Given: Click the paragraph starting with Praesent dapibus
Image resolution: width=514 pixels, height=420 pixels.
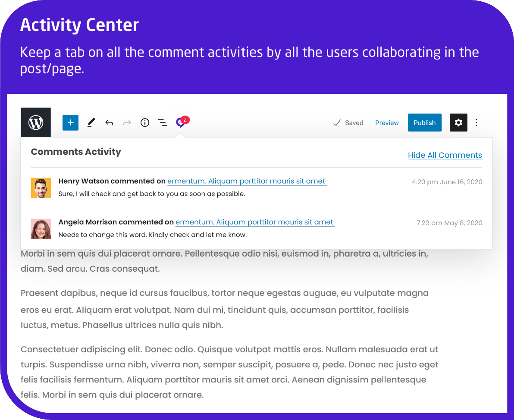Looking at the screenshot, I should coord(225,309).
